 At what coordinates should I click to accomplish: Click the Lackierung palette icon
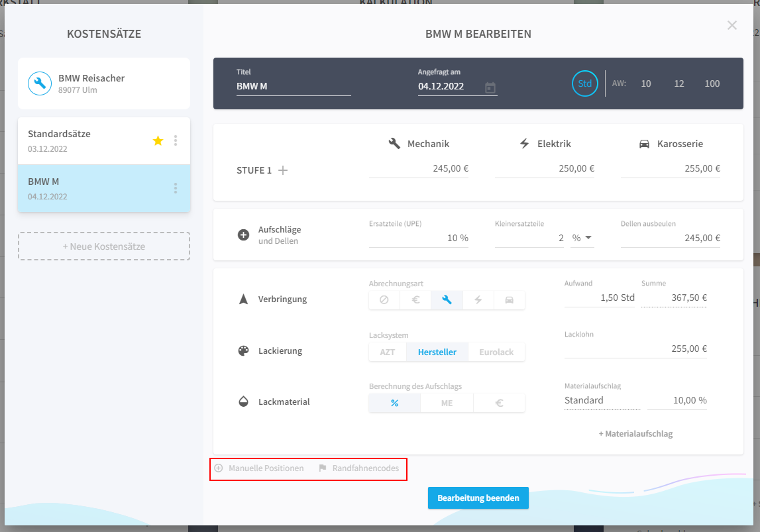click(243, 350)
